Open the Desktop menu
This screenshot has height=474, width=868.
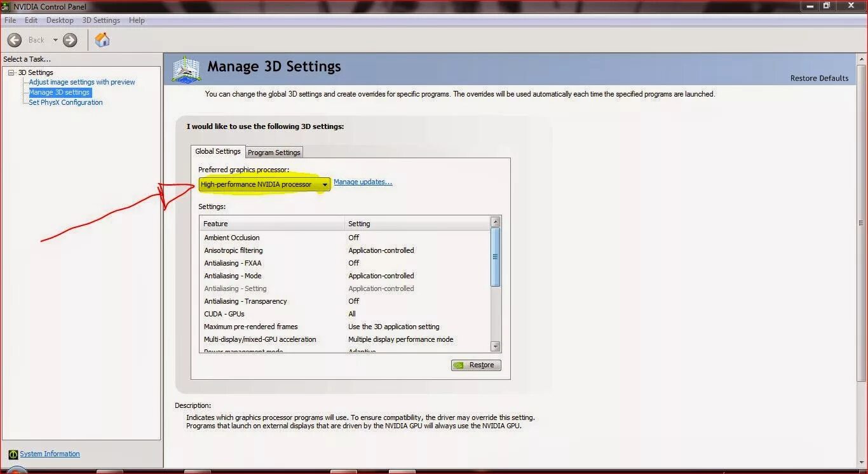point(60,20)
